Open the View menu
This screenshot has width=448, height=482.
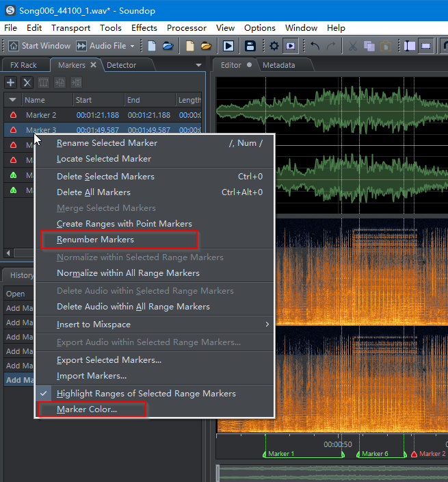point(225,28)
